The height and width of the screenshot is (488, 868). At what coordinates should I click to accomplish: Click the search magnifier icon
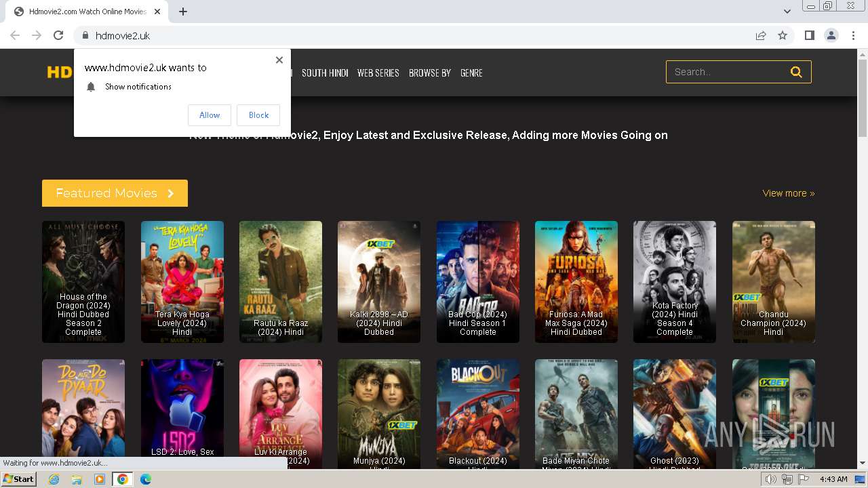tap(796, 72)
